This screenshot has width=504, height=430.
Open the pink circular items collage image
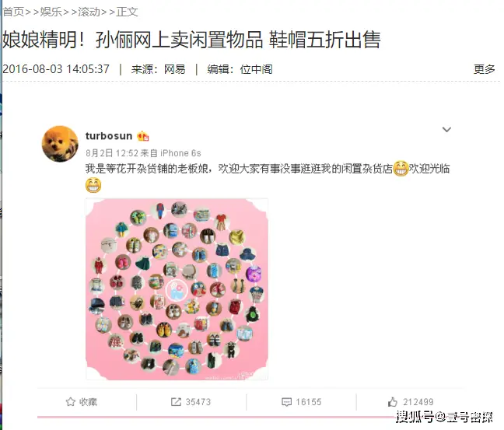tap(177, 289)
